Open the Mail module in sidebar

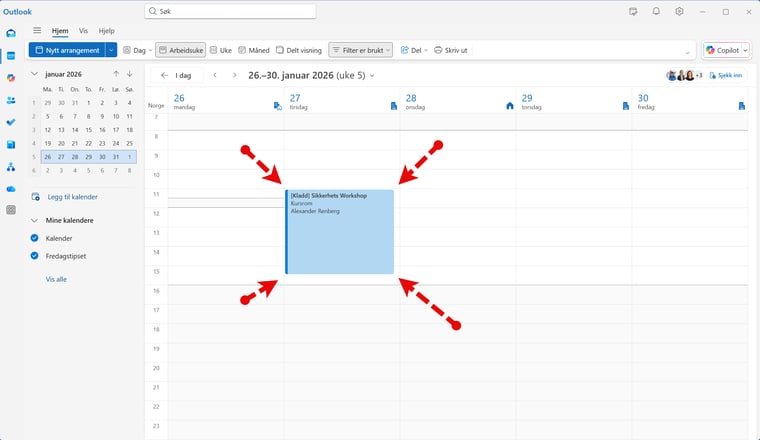11,33
